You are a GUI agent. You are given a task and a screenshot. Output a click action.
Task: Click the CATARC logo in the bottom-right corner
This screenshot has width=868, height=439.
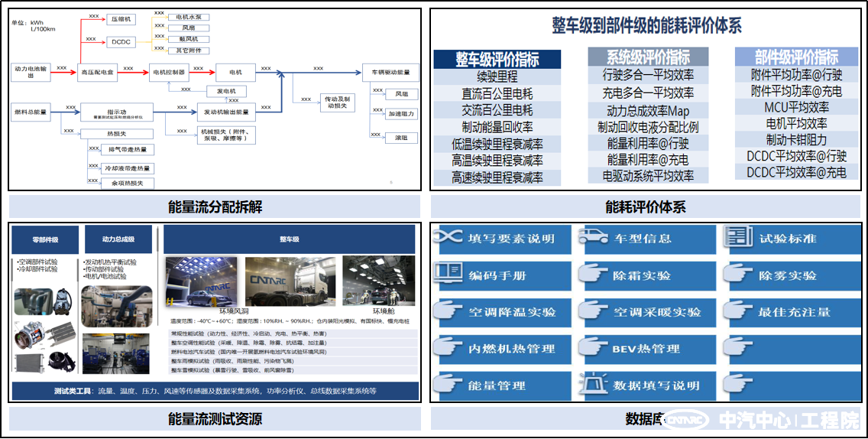[x=685, y=420]
